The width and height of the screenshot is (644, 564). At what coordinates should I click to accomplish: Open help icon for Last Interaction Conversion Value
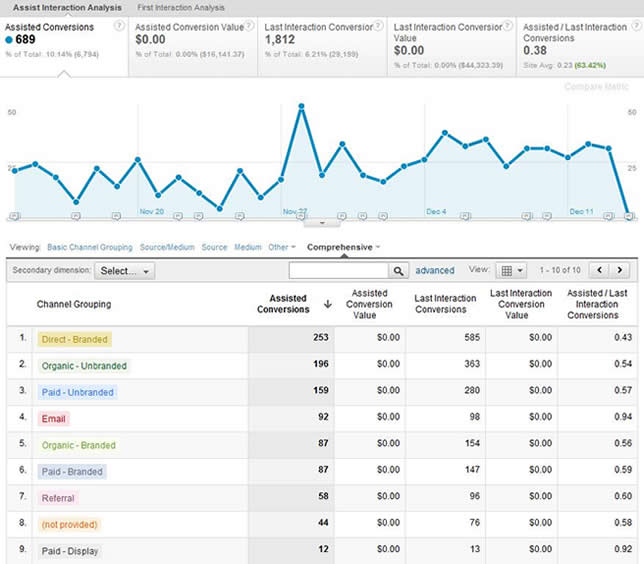(508, 26)
